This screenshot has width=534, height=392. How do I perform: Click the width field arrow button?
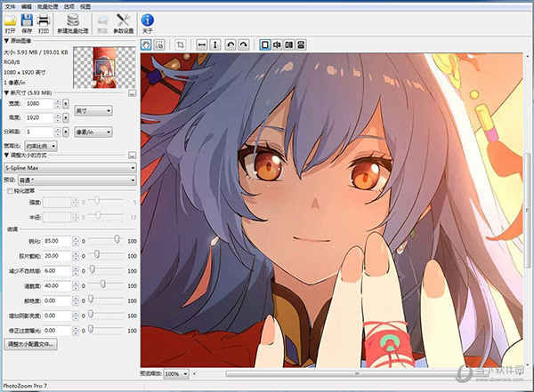click(66, 104)
